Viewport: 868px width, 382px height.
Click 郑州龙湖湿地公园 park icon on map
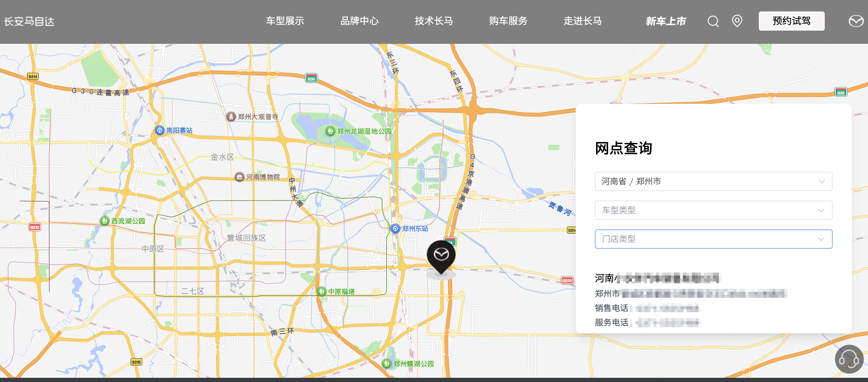[x=330, y=131]
